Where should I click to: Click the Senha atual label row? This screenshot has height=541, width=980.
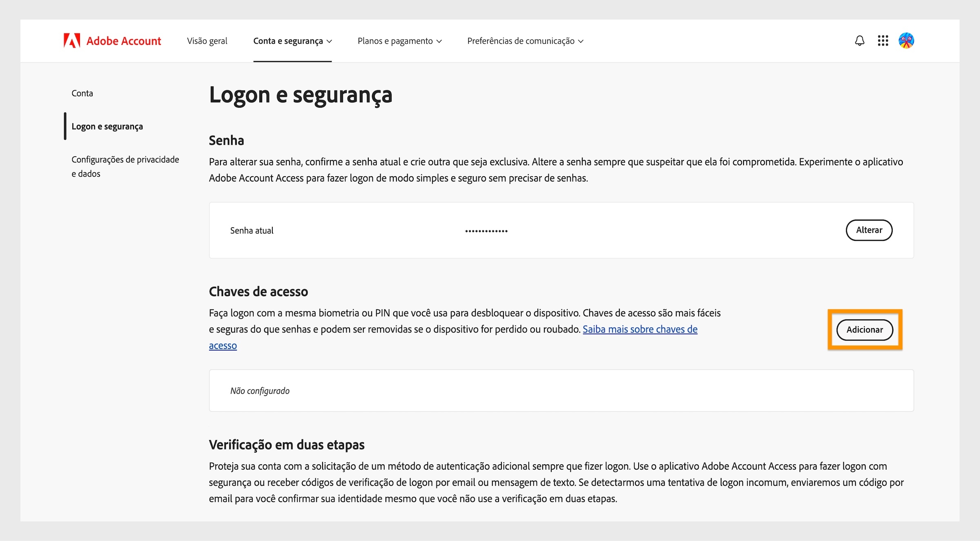[x=252, y=230]
